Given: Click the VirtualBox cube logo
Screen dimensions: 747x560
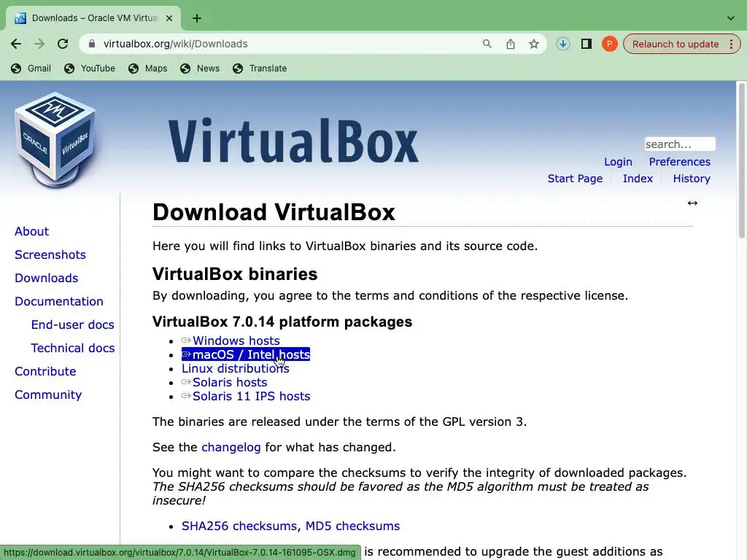Looking at the screenshot, I should (x=55, y=140).
